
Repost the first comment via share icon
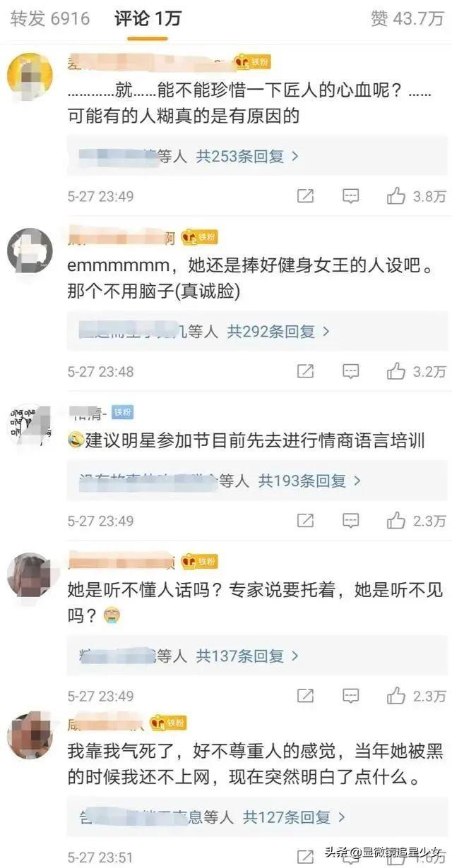pyautogui.click(x=305, y=196)
